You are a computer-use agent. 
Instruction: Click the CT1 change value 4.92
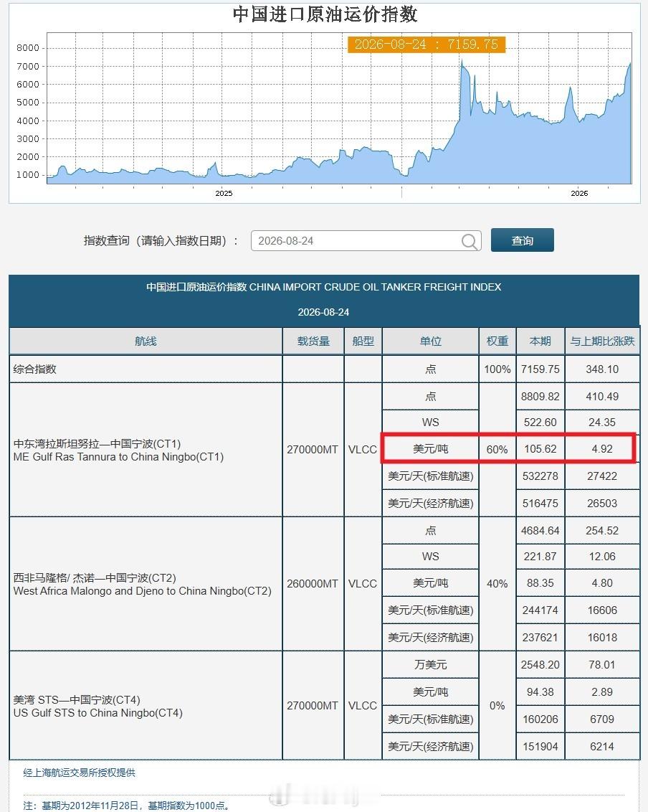point(602,449)
